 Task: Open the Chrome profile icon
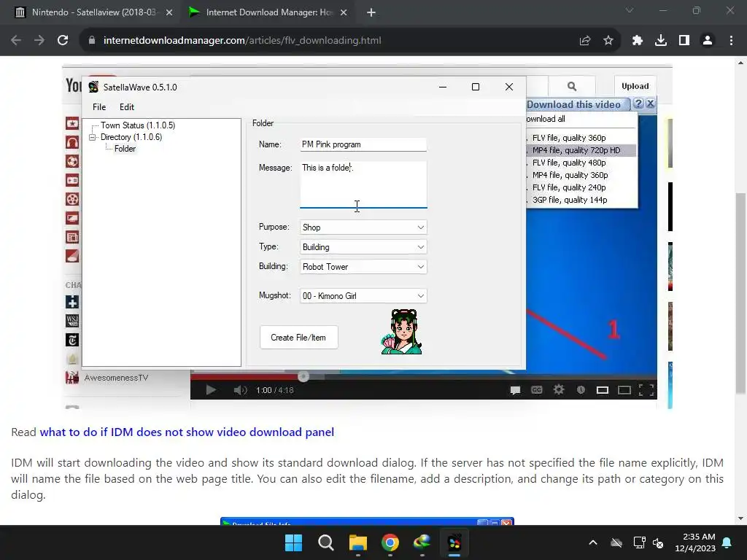(x=708, y=41)
